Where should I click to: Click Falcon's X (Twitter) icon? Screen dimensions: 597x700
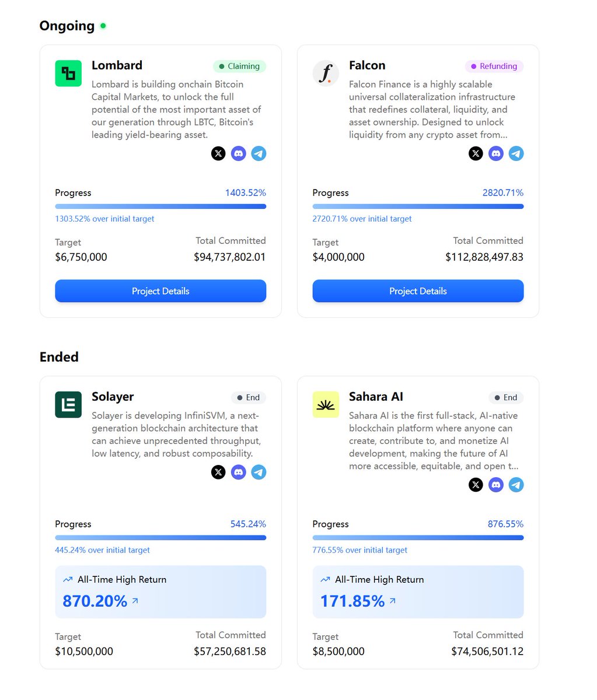pos(476,154)
